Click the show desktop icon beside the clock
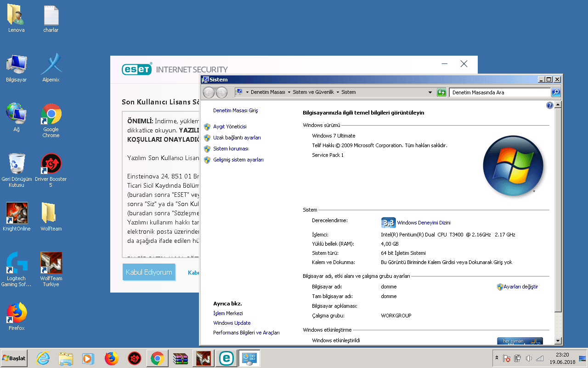 click(x=582, y=358)
